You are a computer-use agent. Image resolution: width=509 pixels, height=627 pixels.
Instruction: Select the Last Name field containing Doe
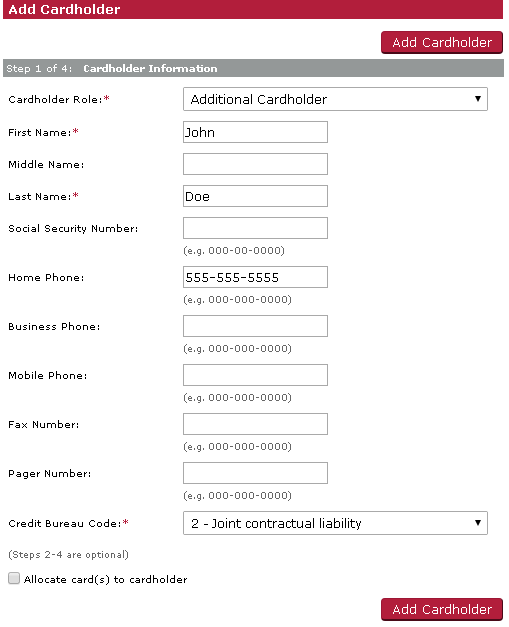(x=255, y=196)
